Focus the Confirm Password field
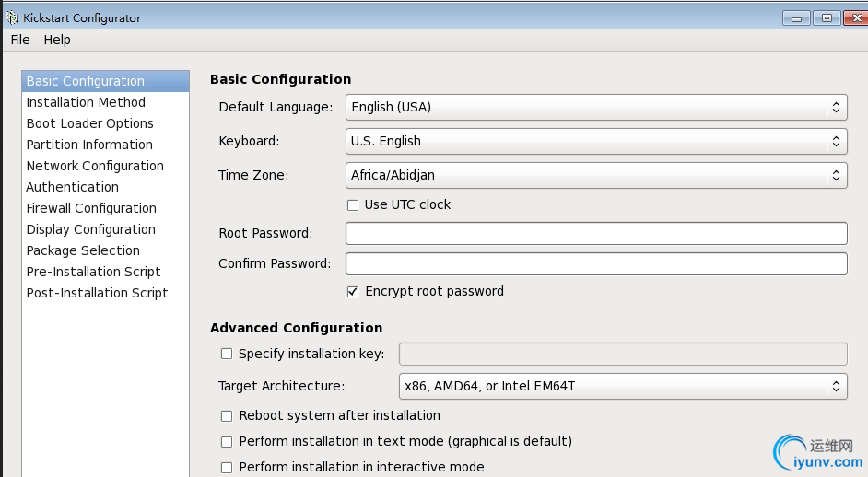 click(x=596, y=263)
